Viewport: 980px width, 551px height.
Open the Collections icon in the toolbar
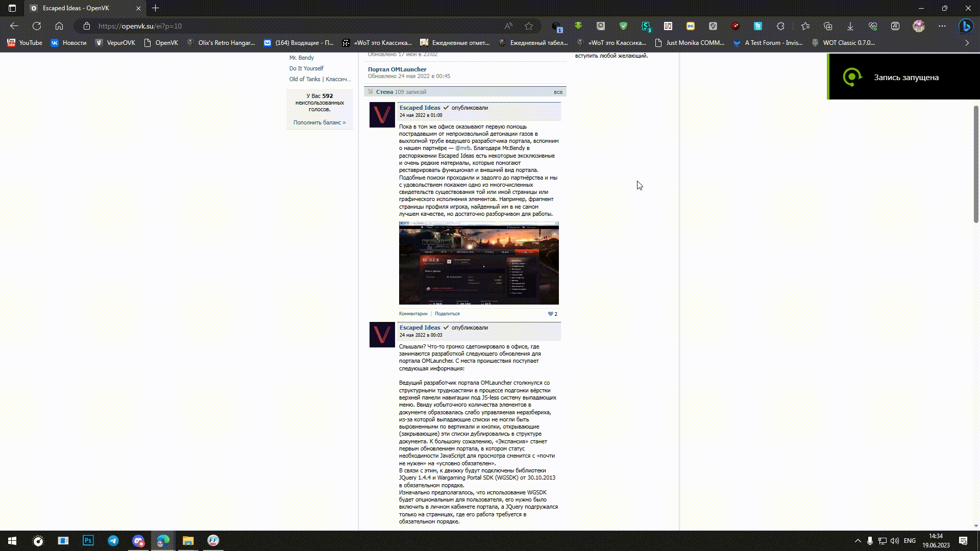[x=828, y=26]
